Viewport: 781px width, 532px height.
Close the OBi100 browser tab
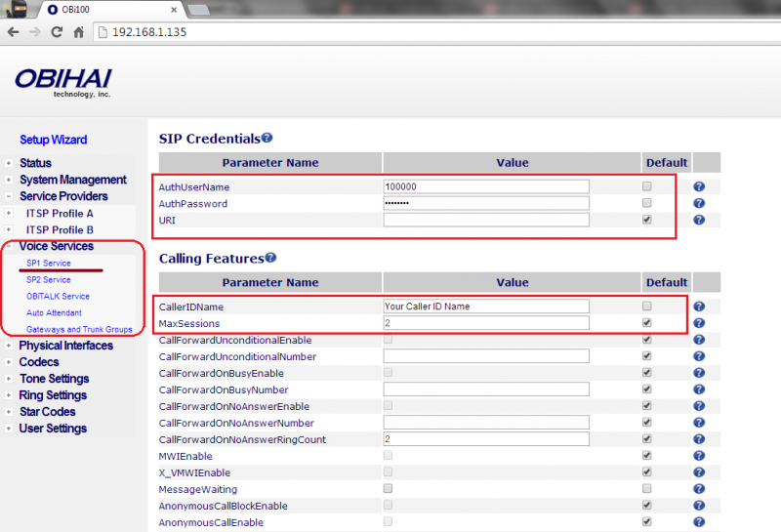pyautogui.click(x=174, y=10)
